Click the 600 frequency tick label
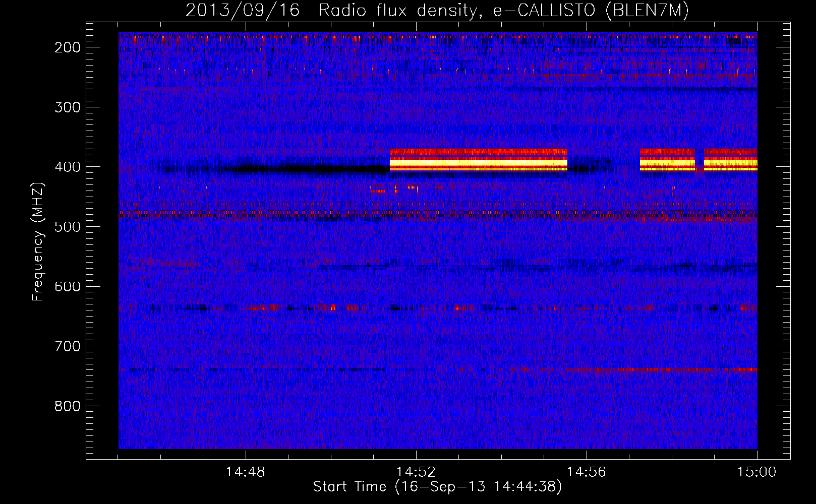This screenshot has width=816, height=504. click(67, 286)
